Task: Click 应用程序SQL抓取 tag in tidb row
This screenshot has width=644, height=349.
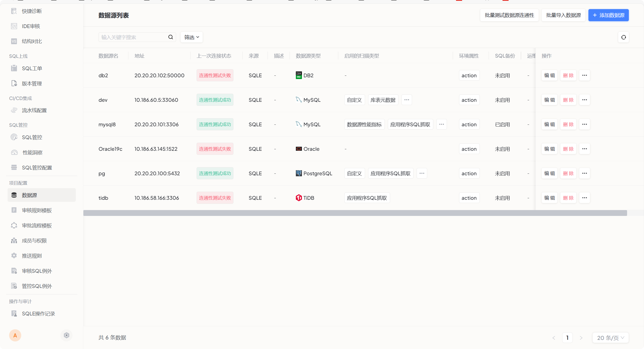Action: (x=367, y=198)
